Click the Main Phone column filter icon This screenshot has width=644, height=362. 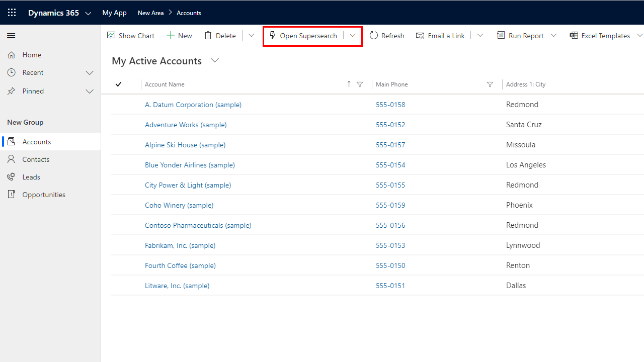tap(490, 84)
